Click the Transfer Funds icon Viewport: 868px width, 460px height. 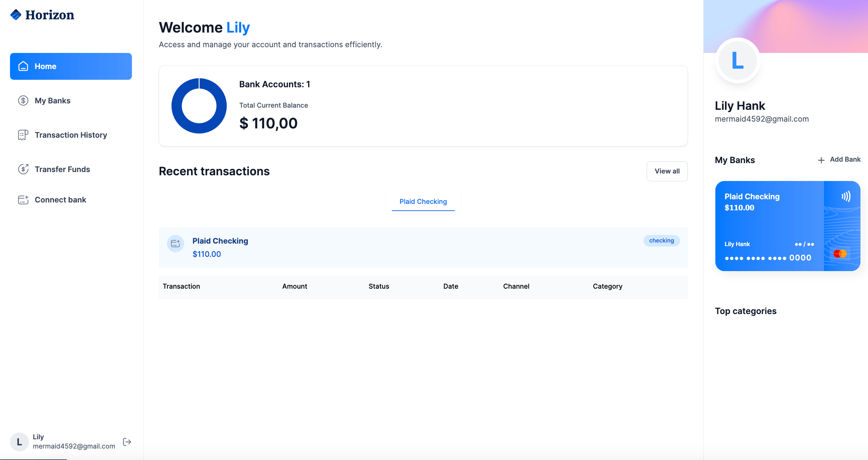pyautogui.click(x=23, y=169)
